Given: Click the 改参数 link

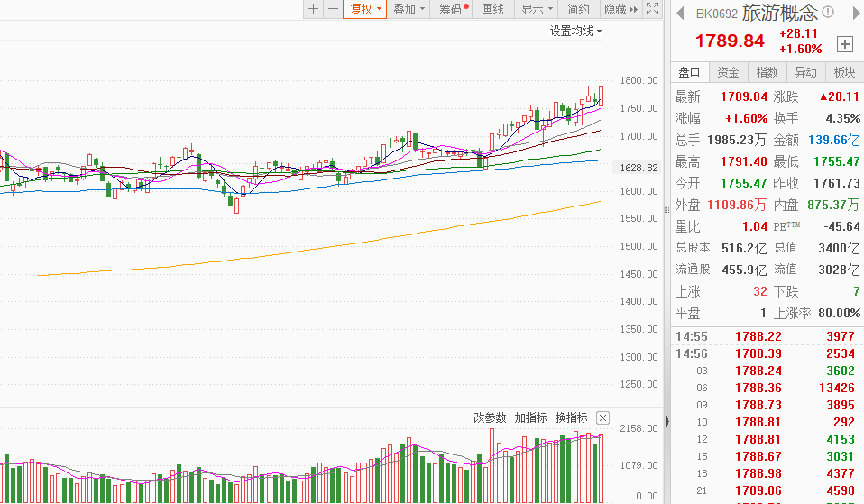Looking at the screenshot, I should [x=491, y=417].
